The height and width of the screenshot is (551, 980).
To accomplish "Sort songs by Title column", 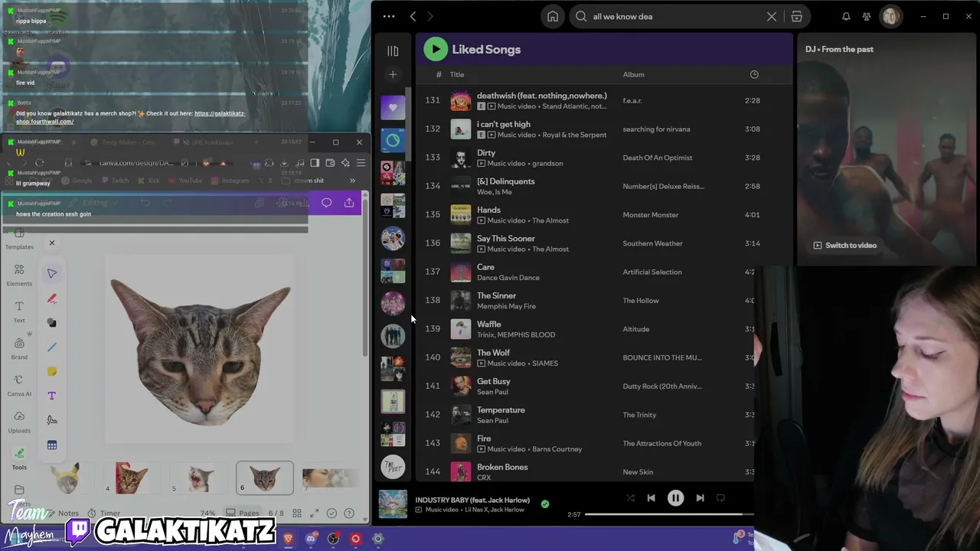I will pyautogui.click(x=457, y=74).
